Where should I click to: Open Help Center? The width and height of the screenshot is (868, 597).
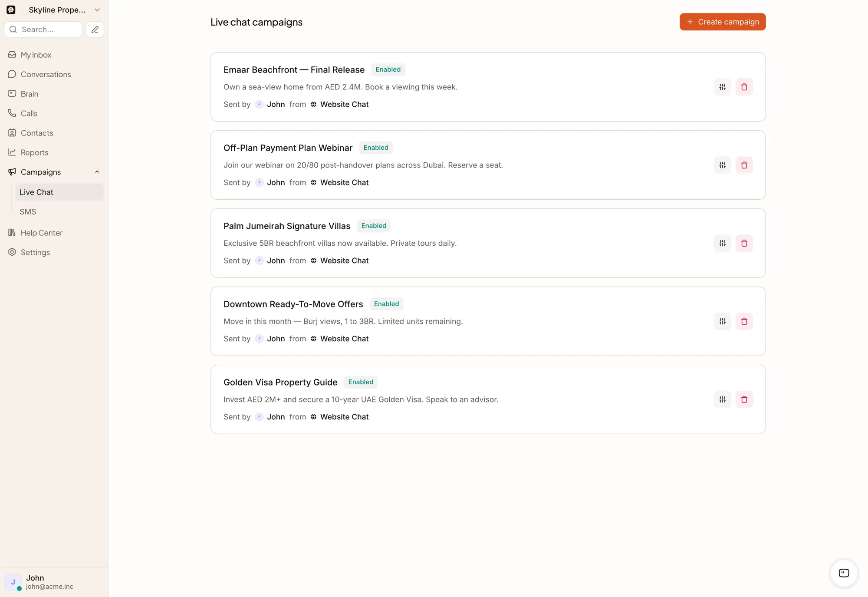pyautogui.click(x=54, y=233)
